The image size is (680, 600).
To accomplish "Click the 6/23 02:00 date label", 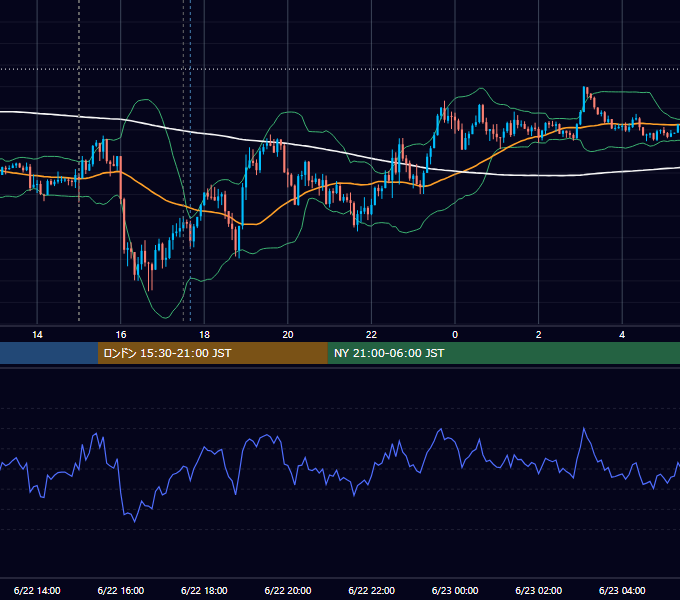I will click(539, 590).
